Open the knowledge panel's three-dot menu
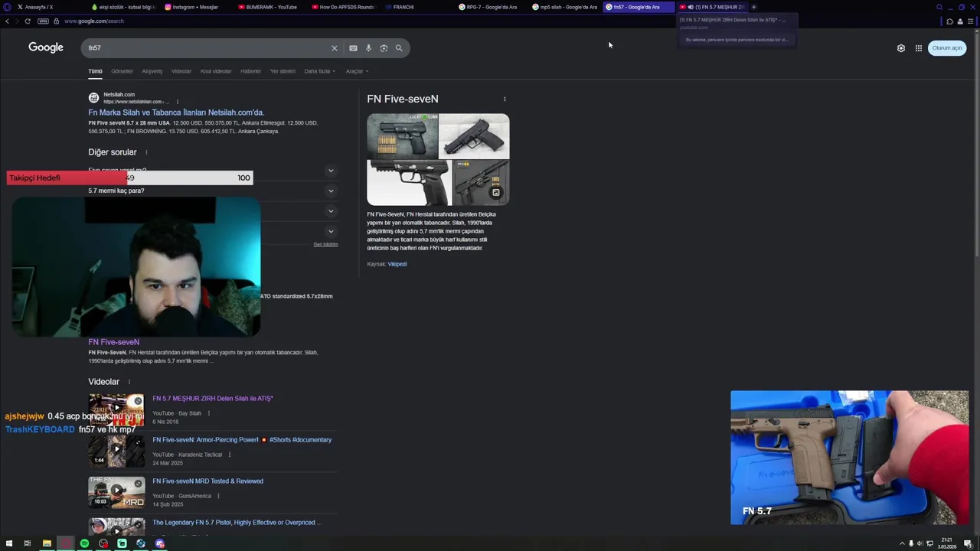Screen dimensions: 980x551 (505, 99)
